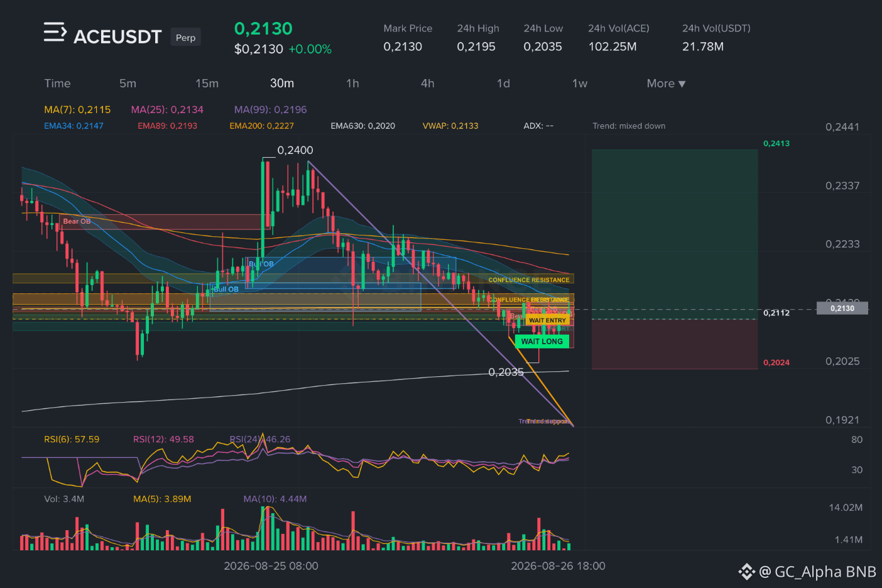This screenshot has height=588, width=882.
Task: Click the yellow WAIT ENTRY signal label
Action: (547, 320)
